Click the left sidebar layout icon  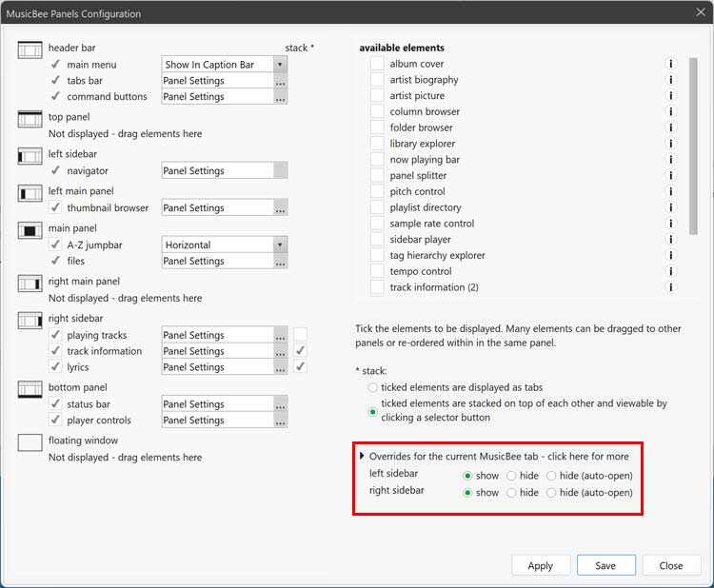pos(30,156)
